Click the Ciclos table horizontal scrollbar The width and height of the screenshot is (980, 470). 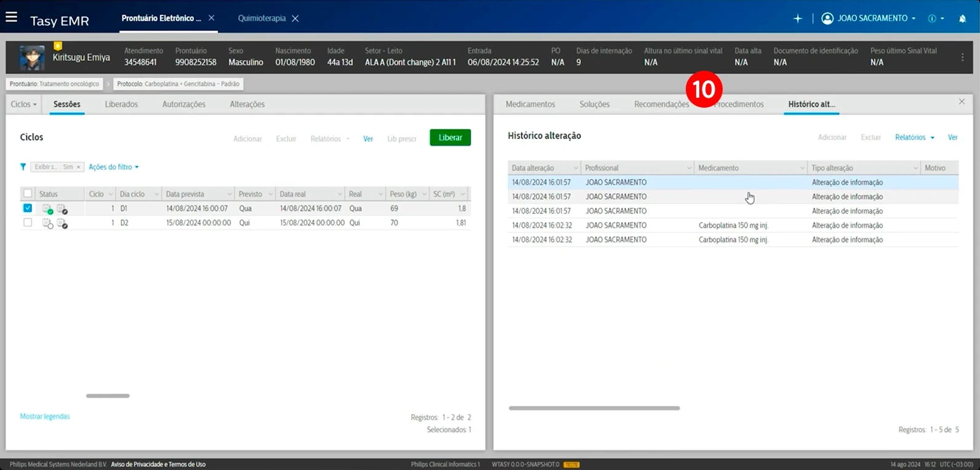[x=108, y=396]
